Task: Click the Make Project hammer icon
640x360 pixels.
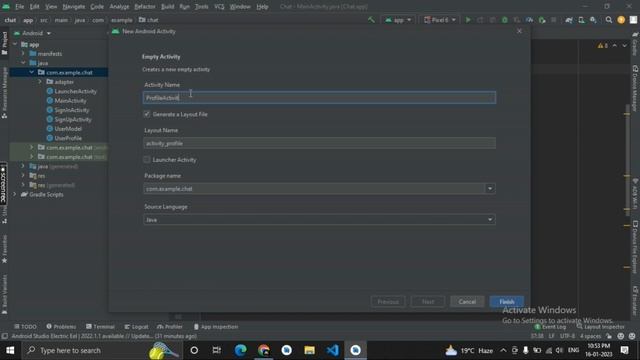Action: click(x=371, y=20)
